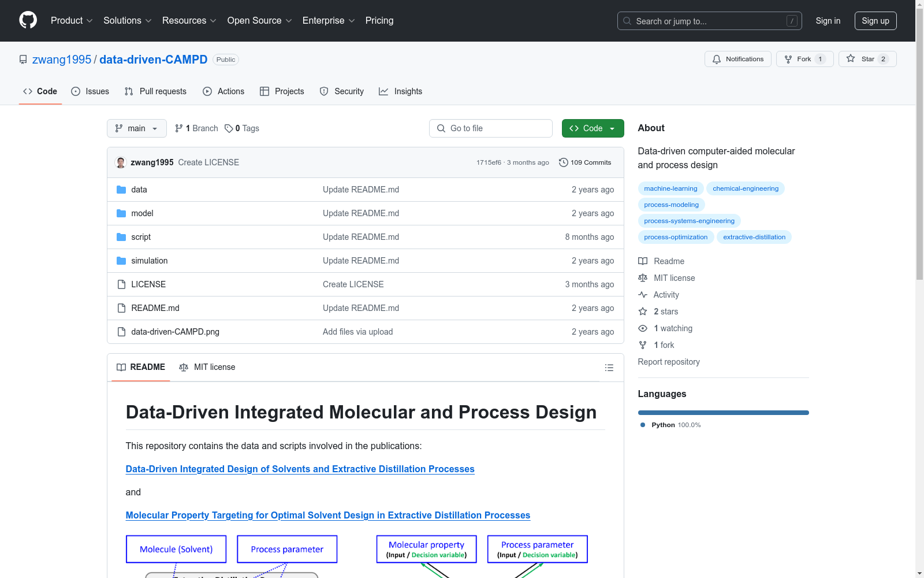Select the README tab
924x578 pixels.
point(141,367)
